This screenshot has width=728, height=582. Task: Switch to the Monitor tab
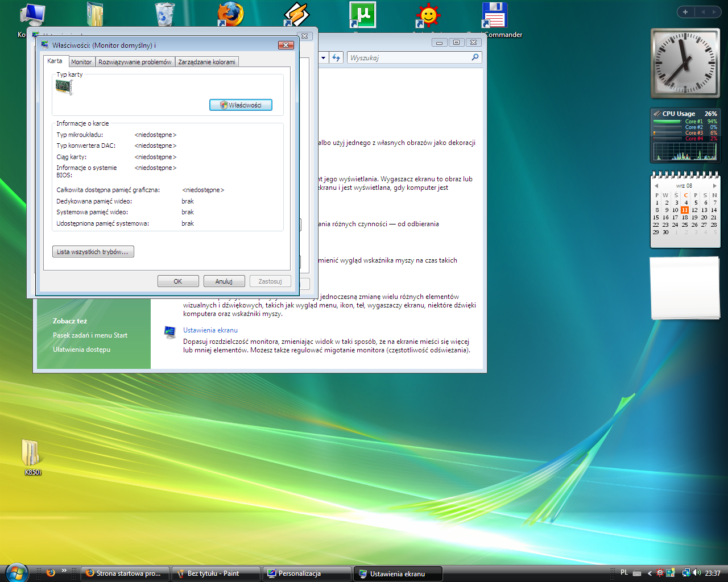[x=81, y=62]
